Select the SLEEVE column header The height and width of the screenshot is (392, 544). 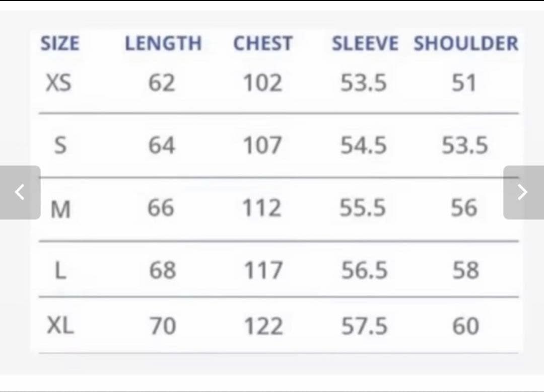365,44
